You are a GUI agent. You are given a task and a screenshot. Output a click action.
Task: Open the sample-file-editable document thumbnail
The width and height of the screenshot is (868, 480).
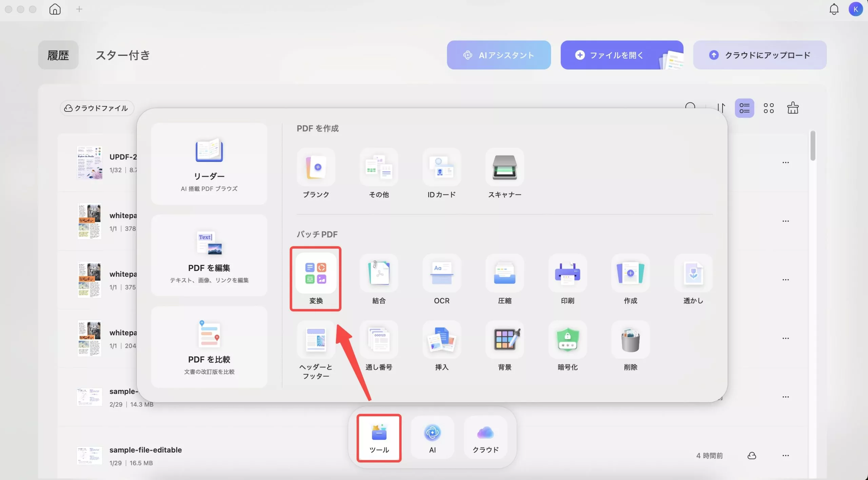coord(89,456)
